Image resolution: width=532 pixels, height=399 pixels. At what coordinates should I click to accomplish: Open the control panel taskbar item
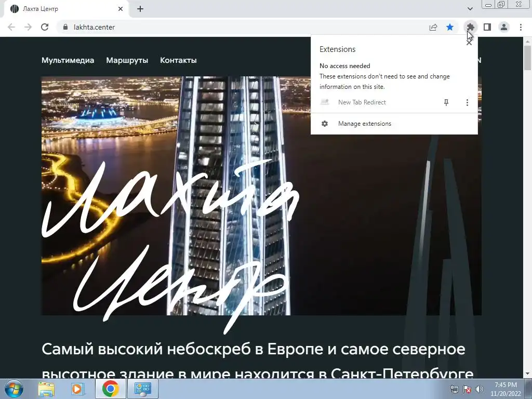pos(142,389)
